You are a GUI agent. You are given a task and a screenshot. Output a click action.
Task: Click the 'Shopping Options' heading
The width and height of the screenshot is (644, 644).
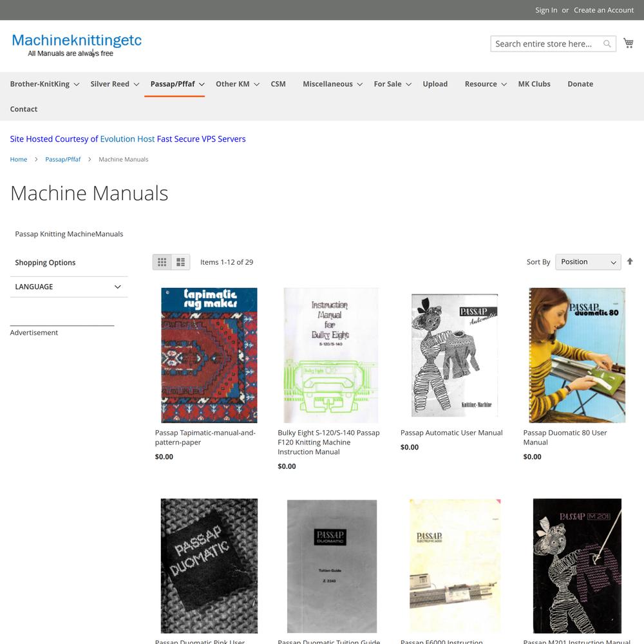pos(45,263)
